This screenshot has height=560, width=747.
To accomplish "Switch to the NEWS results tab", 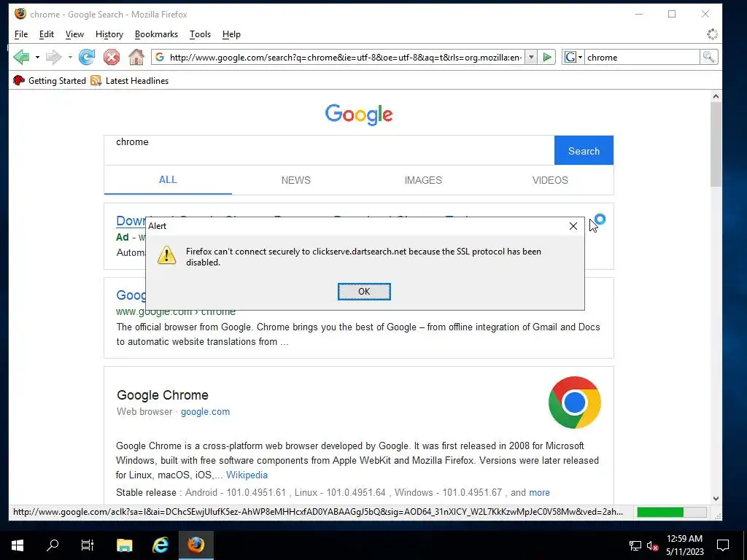I will coord(295,180).
